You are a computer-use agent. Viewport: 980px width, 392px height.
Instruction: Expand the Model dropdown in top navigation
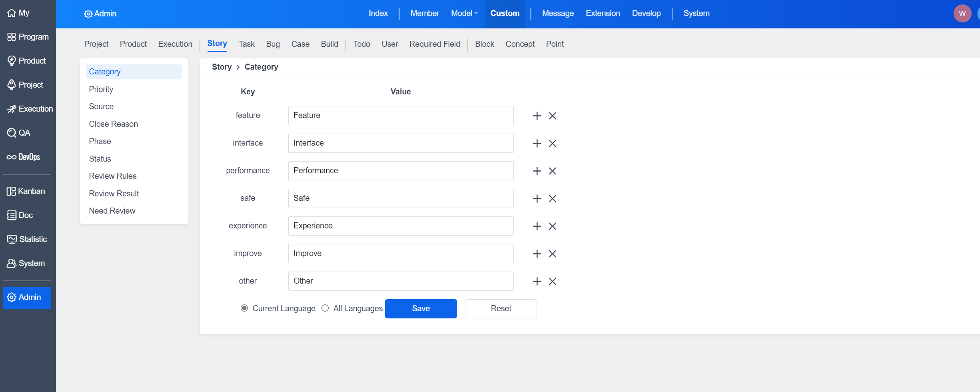coord(464,13)
